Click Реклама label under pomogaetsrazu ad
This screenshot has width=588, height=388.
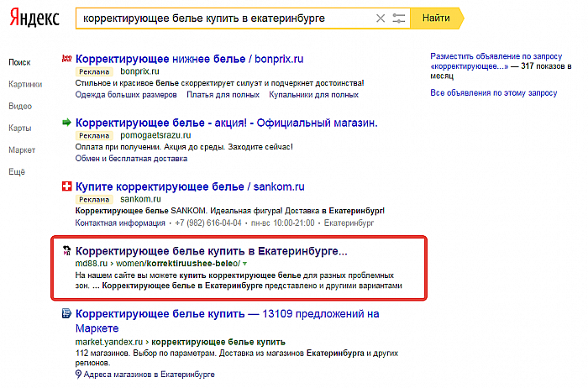94,135
